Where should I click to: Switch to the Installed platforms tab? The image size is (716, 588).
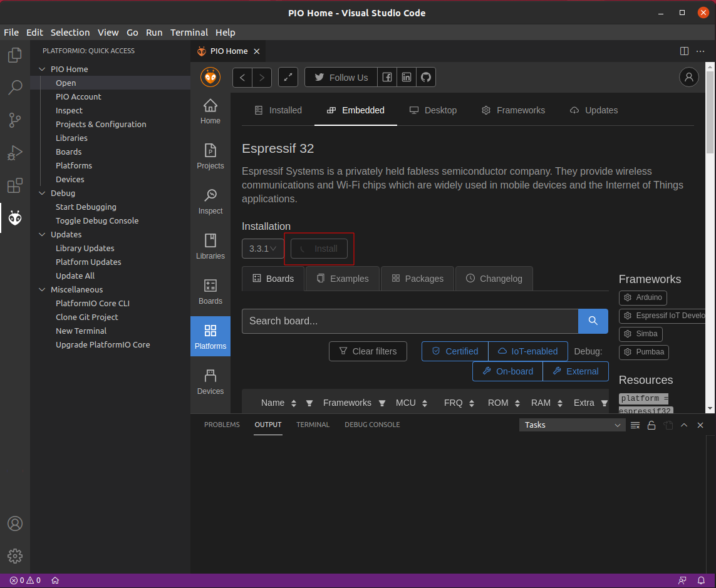[278, 110]
